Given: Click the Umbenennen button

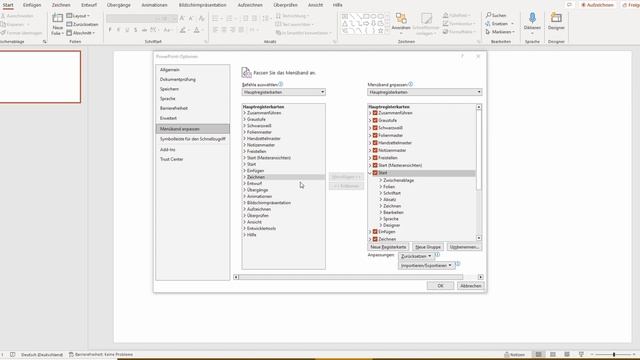Looking at the screenshot, I should pos(464,247).
